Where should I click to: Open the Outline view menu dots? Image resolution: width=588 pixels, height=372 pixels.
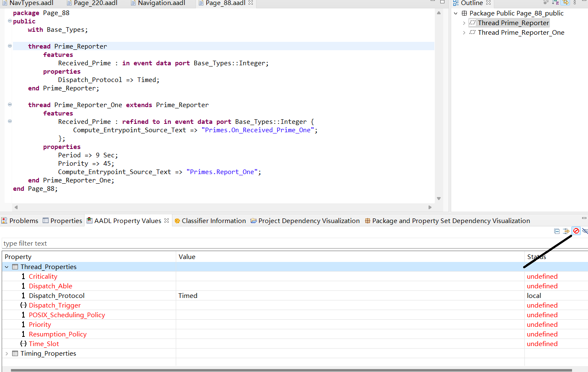575,3
